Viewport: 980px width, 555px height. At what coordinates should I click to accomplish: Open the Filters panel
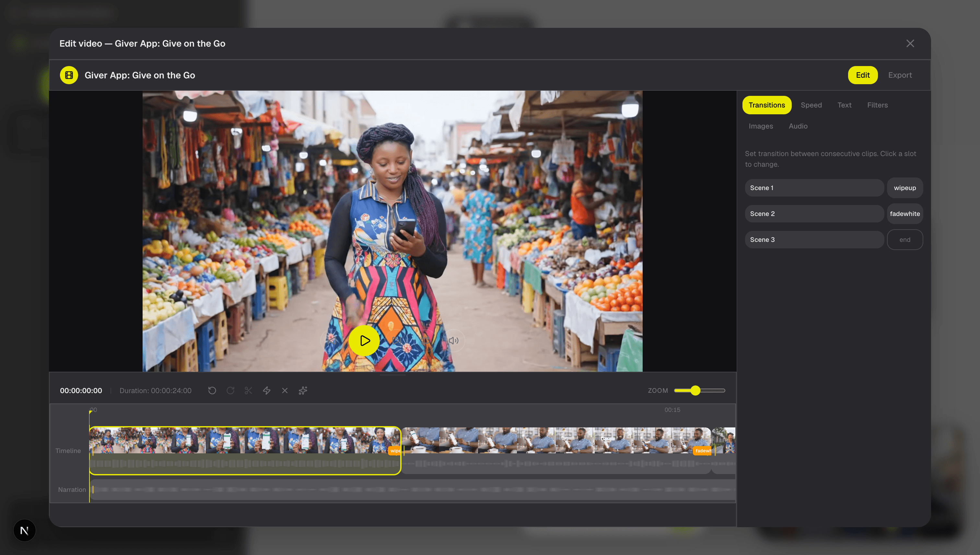point(877,105)
